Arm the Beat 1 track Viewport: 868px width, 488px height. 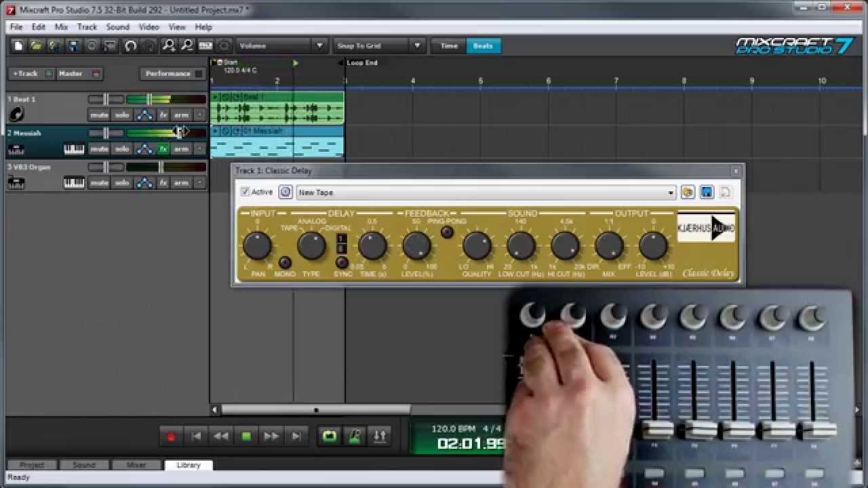(181, 115)
